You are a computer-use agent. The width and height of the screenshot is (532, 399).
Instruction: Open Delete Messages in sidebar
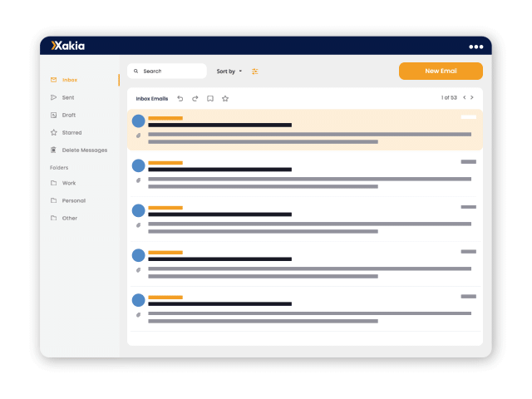pos(85,150)
